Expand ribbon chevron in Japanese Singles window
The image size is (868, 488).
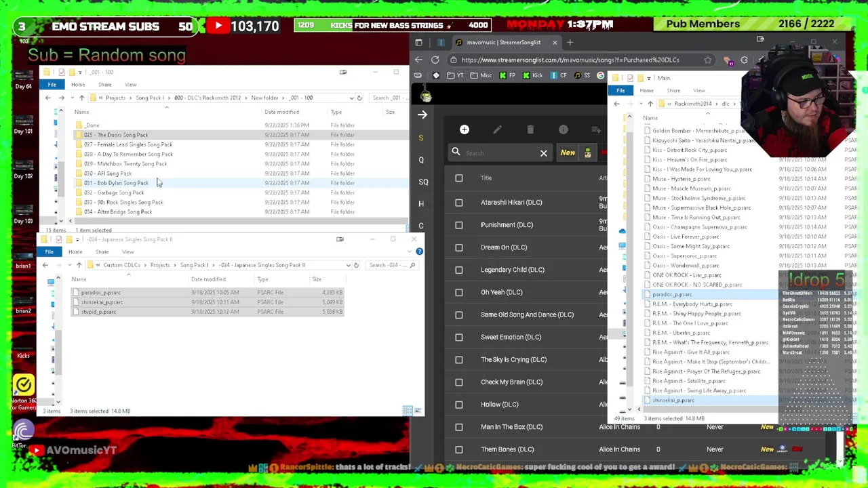(x=410, y=251)
